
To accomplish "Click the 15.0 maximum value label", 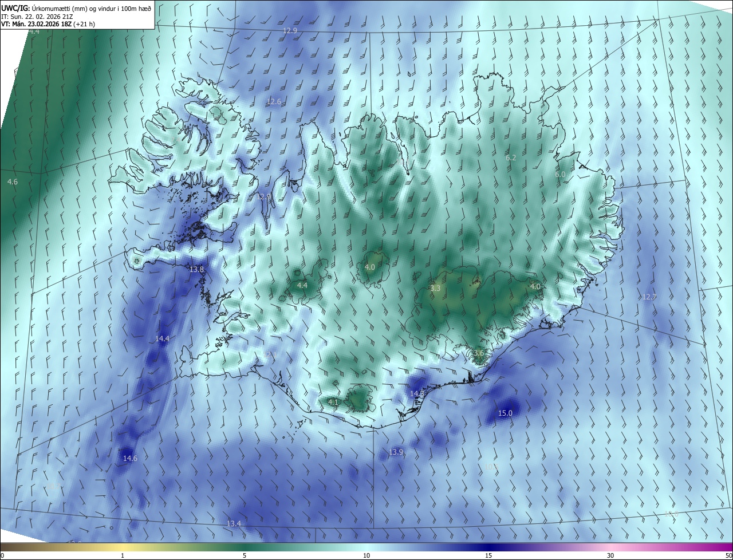I will [505, 413].
